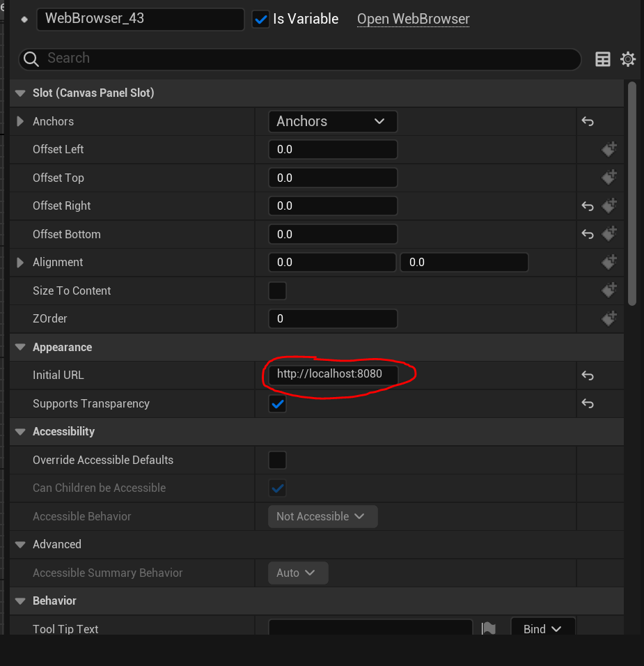
Task: Reset Supports Transparency to default
Action: point(588,403)
